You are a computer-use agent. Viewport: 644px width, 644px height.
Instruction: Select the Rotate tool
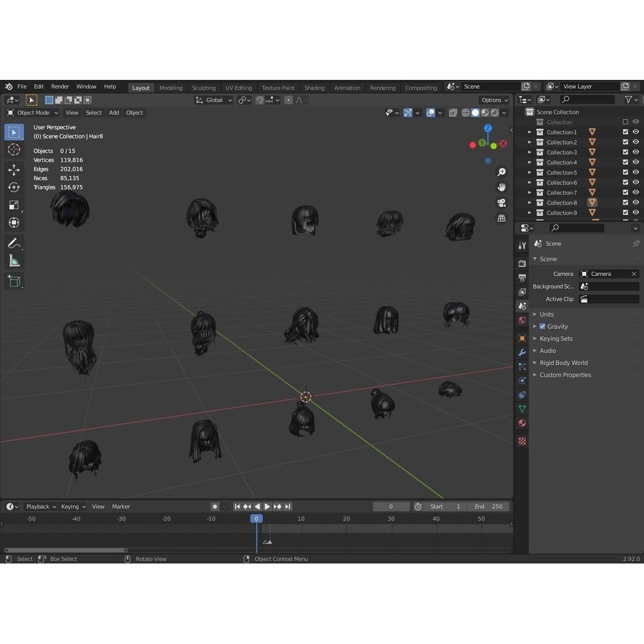[x=14, y=187]
